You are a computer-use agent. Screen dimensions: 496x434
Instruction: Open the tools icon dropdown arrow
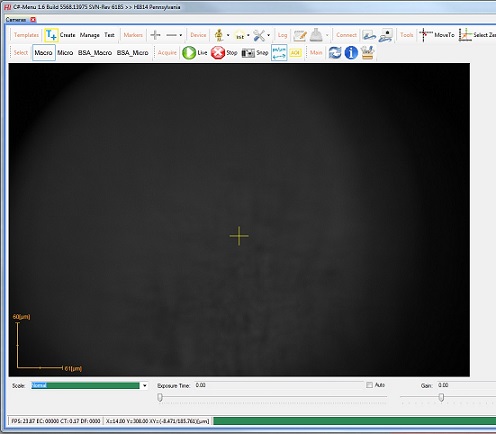pos(268,35)
